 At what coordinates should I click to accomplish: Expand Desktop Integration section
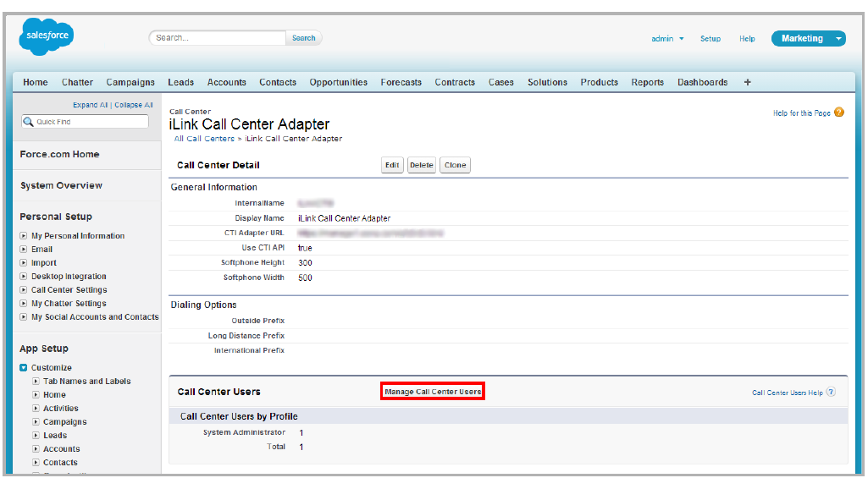[23, 276]
